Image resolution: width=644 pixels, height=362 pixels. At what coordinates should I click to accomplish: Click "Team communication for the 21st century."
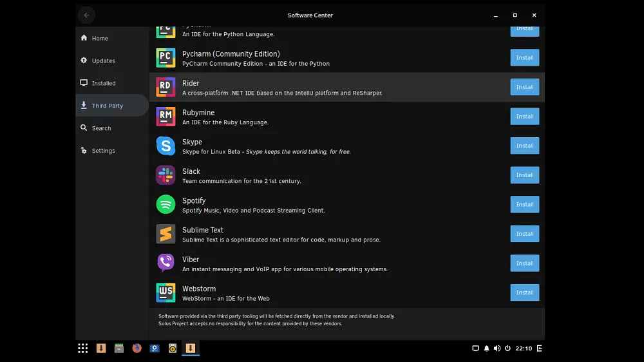click(x=241, y=181)
